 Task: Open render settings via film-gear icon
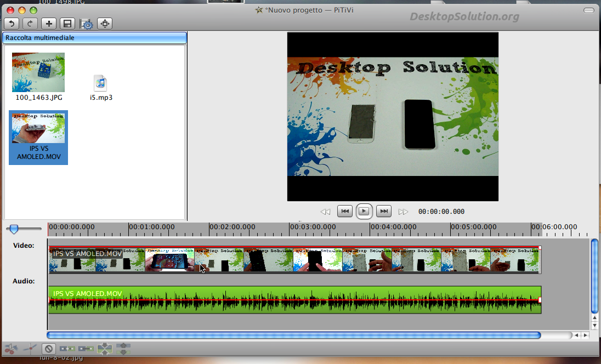coord(86,24)
